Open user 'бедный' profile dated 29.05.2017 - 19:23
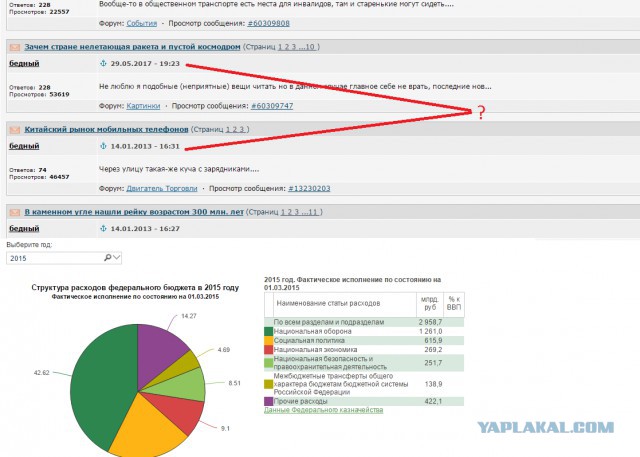This screenshot has height=457, width=640. 24,63
